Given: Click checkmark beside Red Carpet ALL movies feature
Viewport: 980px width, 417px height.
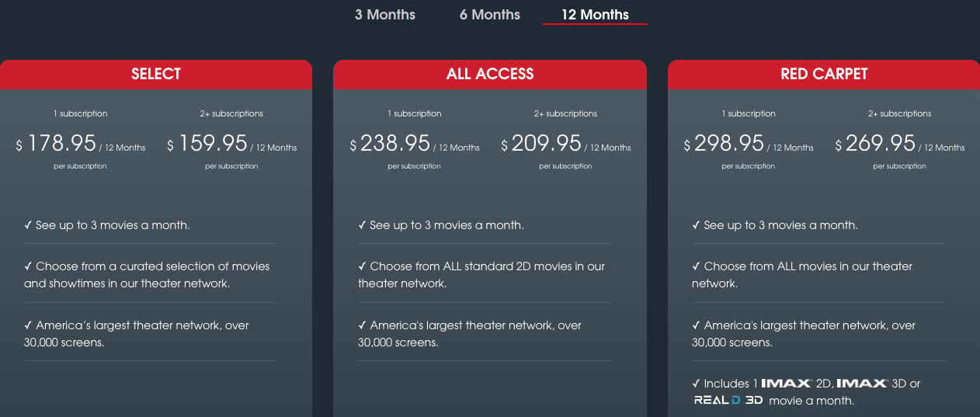Looking at the screenshot, I should pyautogui.click(x=696, y=266).
